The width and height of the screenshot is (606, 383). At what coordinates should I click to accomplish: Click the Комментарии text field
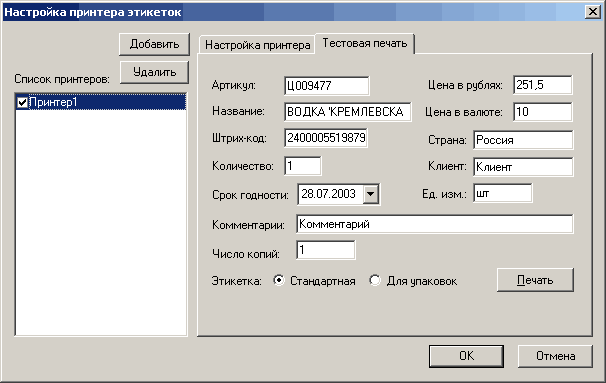click(435, 224)
